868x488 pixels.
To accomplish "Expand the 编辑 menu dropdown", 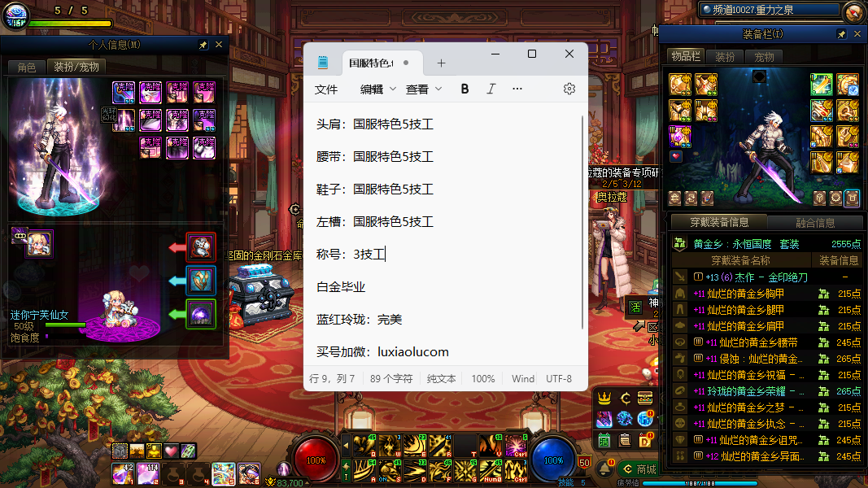I will point(378,89).
